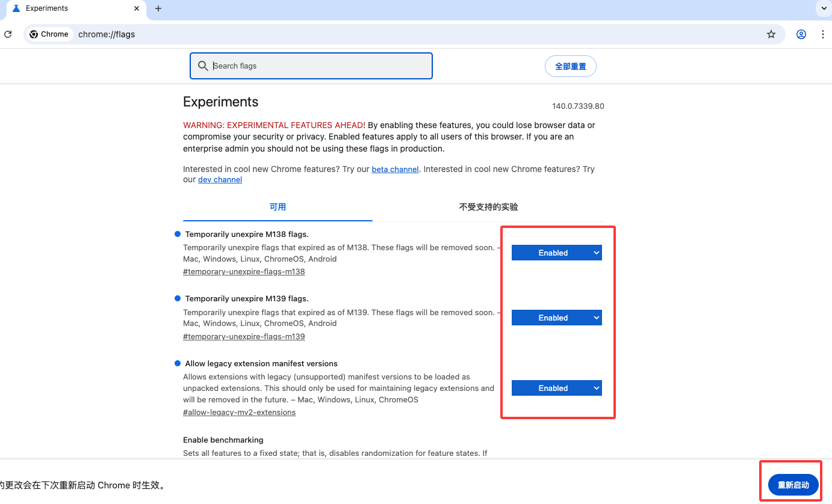This screenshot has height=504, width=832.
Task: Open legacy extension manifest Enabled dropdown
Action: pos(556,389)
